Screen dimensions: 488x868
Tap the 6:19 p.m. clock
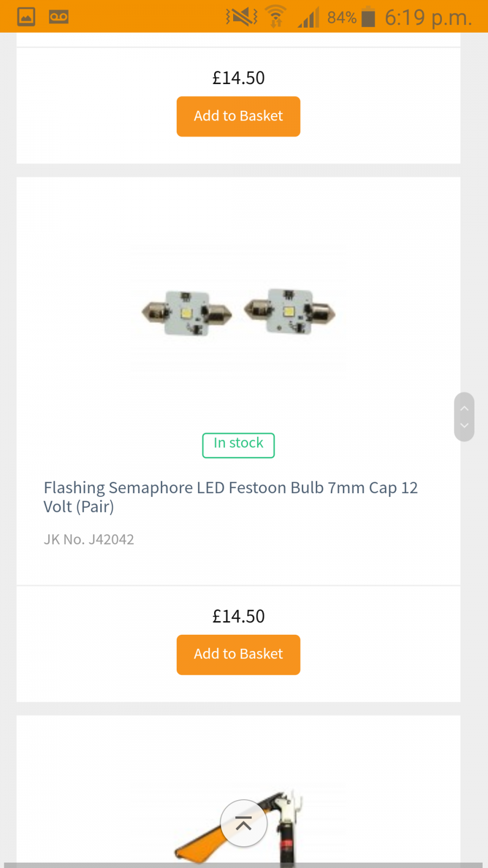pyautogui.click(x=428, y=17)
